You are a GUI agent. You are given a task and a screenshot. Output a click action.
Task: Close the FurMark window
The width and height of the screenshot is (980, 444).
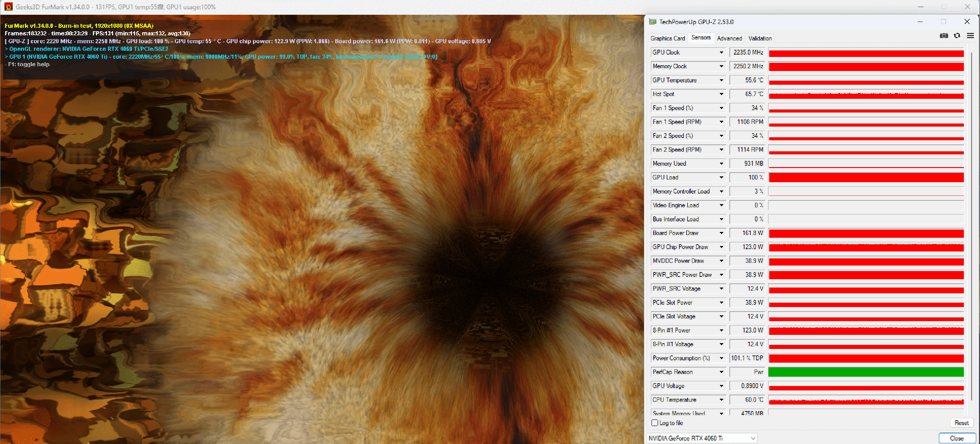(x=967, y=7)
